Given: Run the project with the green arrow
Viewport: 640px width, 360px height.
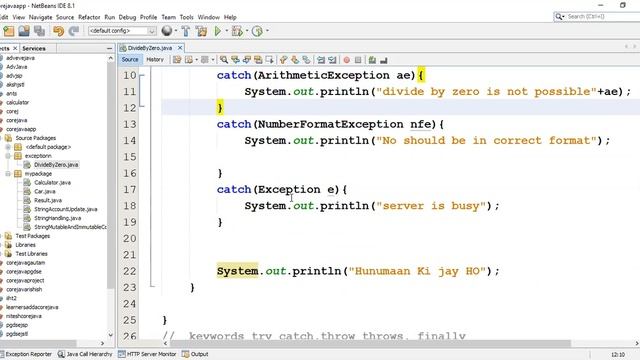Looking at the screenshot, I should tap(218, 31).
